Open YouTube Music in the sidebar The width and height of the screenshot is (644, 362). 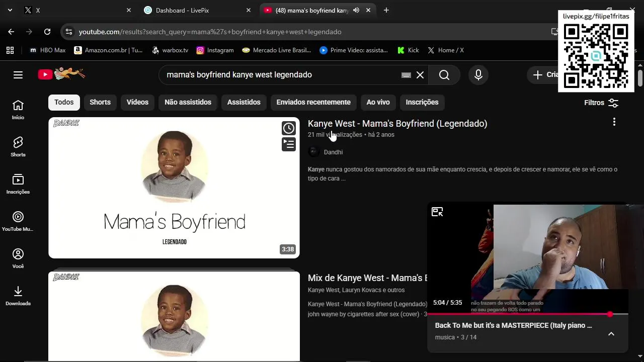[18, 221]
